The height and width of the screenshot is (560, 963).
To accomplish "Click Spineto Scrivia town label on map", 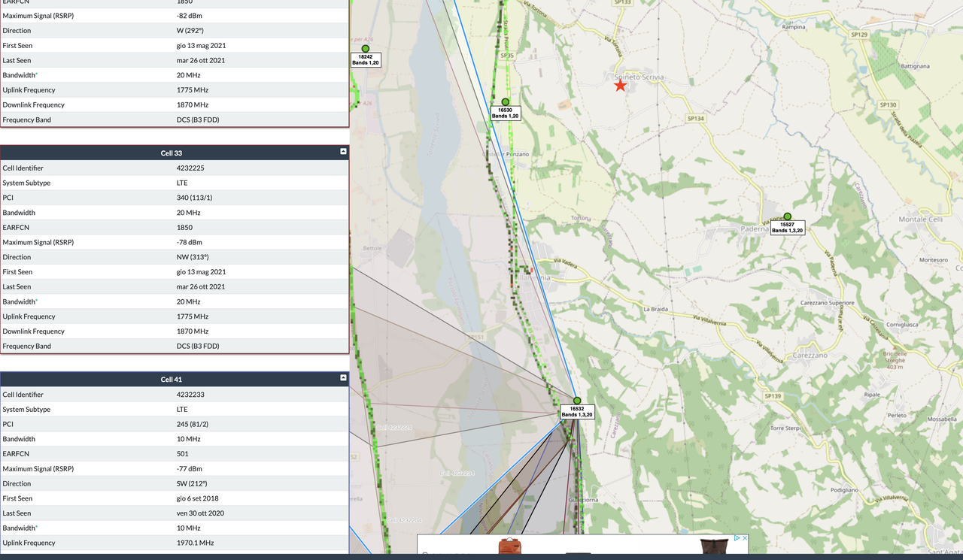I will [x=638, y=77].
